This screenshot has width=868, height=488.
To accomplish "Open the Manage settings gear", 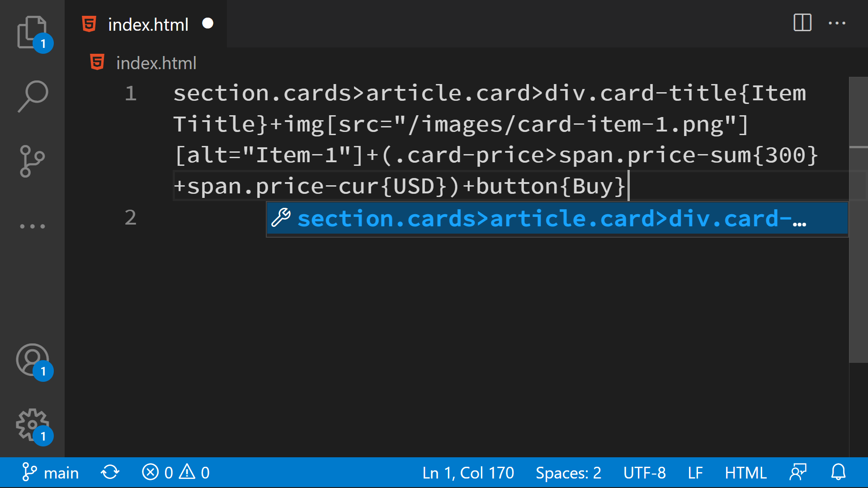I will [x=32, y=424].
